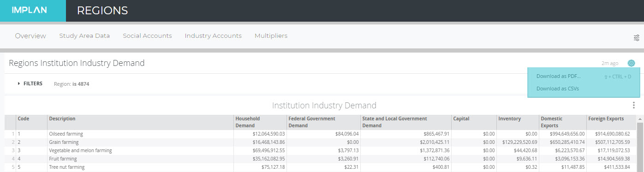Click the value $507,112,705.59

pyautogui.click(x=612, y=142)
